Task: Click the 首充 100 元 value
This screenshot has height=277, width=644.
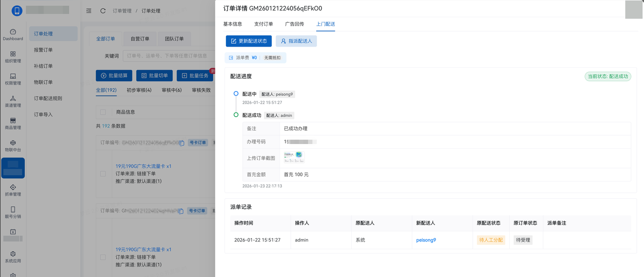Action: (296, 174)
